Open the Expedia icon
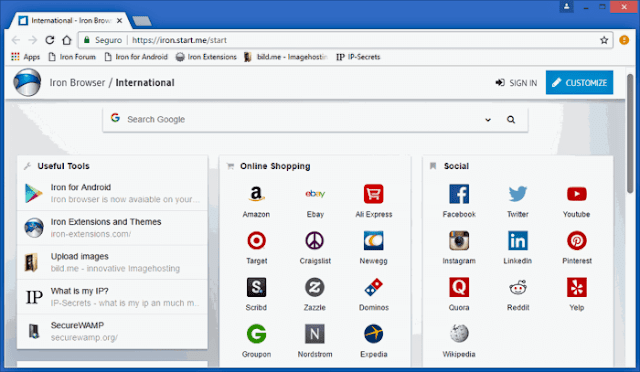The image size is (640, 372). (x=373, y=334)
